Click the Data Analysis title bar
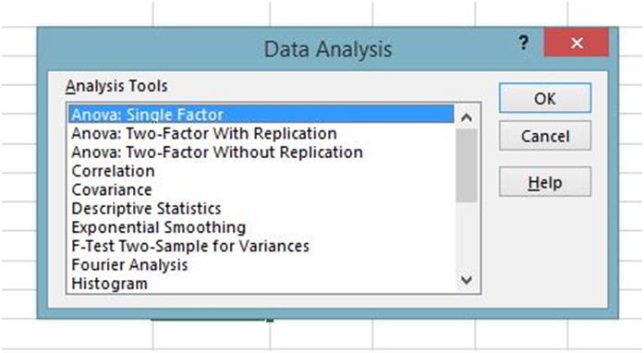The height and width of the screenshot is (353, 644). pyautogui.click(x=327, y=49)
